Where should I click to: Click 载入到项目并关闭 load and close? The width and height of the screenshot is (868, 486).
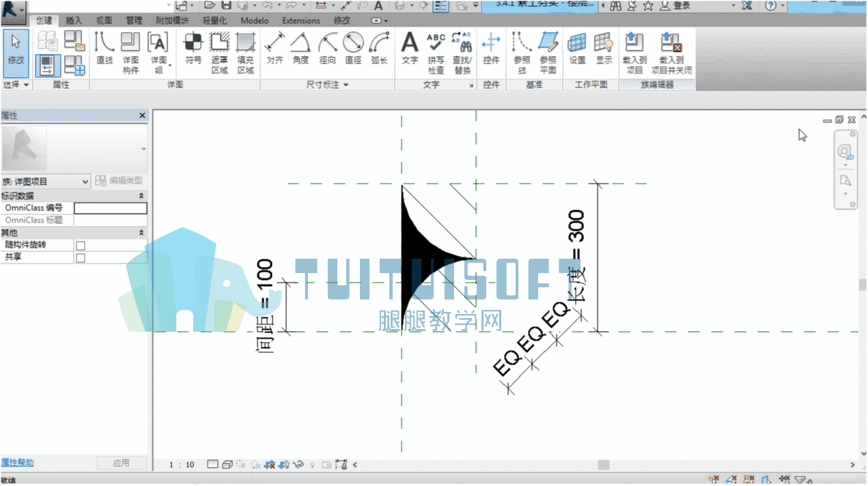[671, 53]
